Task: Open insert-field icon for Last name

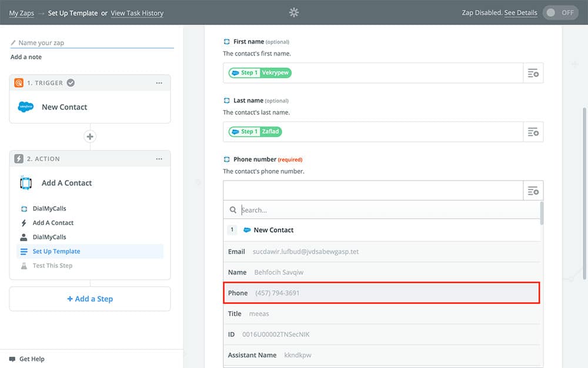Action: [x=533, y=132]
